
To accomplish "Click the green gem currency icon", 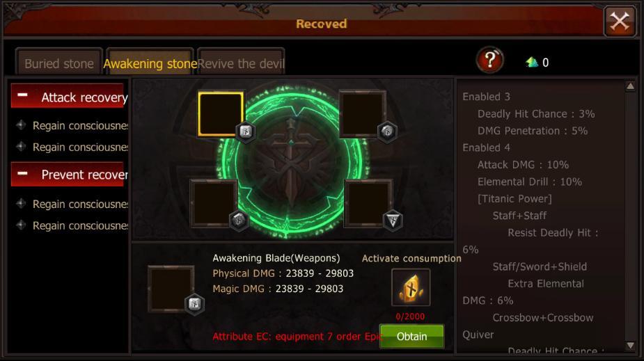I will (532, 63).
